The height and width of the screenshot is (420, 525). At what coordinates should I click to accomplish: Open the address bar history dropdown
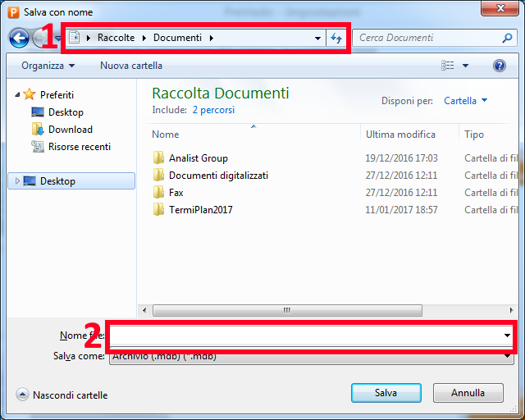tap(317, 39)
